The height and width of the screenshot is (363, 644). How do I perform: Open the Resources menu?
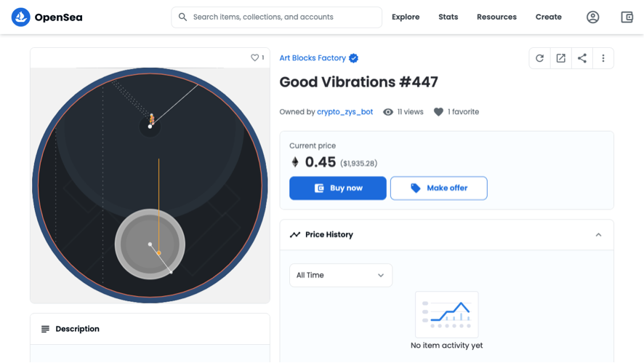pos(496,17)
